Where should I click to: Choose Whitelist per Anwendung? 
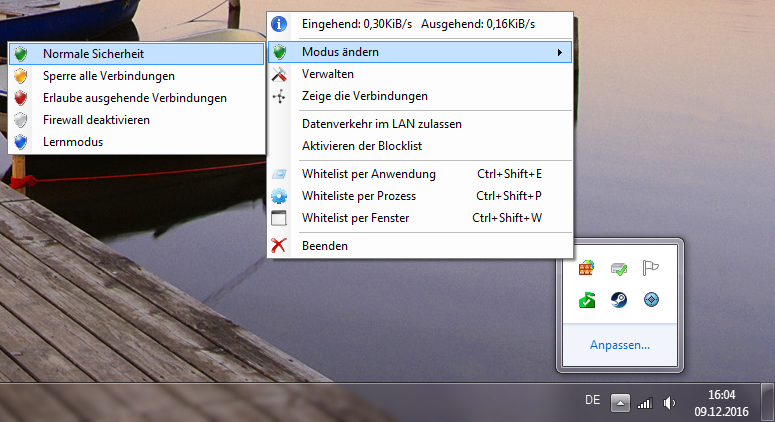[x=420, y=174]
